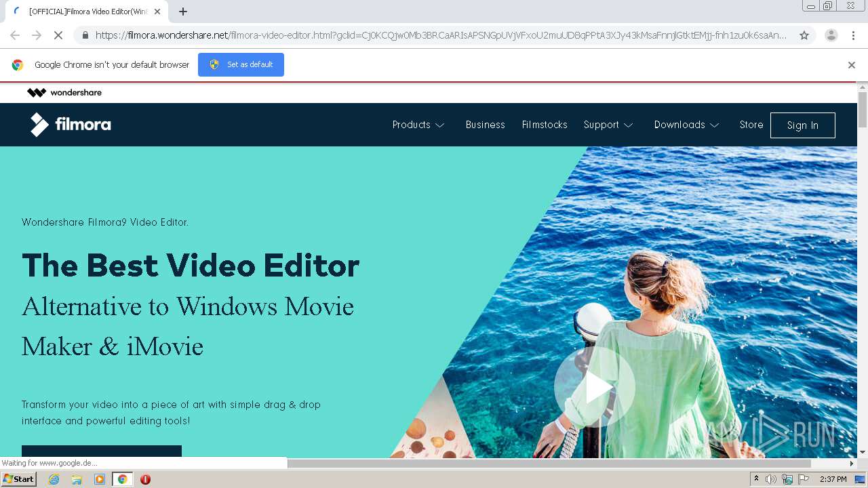This screenshot has width=868, height=488.
Task: Click the dark button below the description
Action: (102, 452)
